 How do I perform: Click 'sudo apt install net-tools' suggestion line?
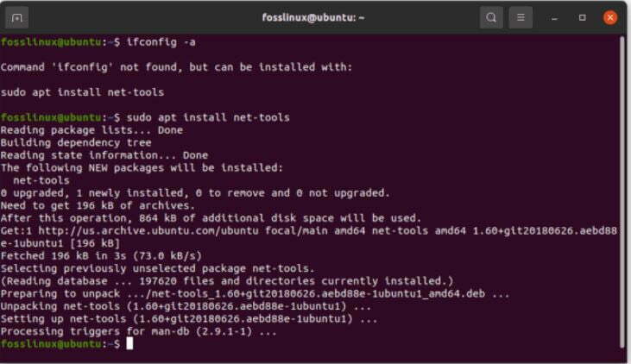[82, 92]
